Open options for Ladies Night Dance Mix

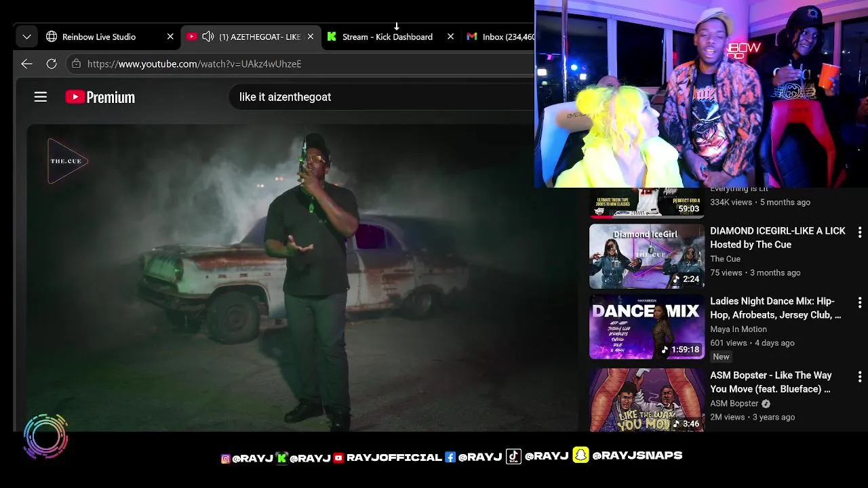[859, 302]
